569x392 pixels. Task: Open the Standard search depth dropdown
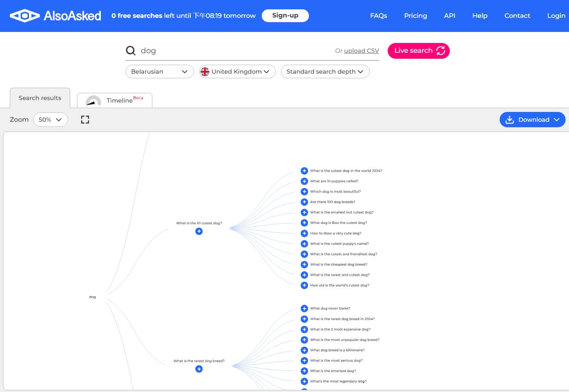tap(325, 72)
